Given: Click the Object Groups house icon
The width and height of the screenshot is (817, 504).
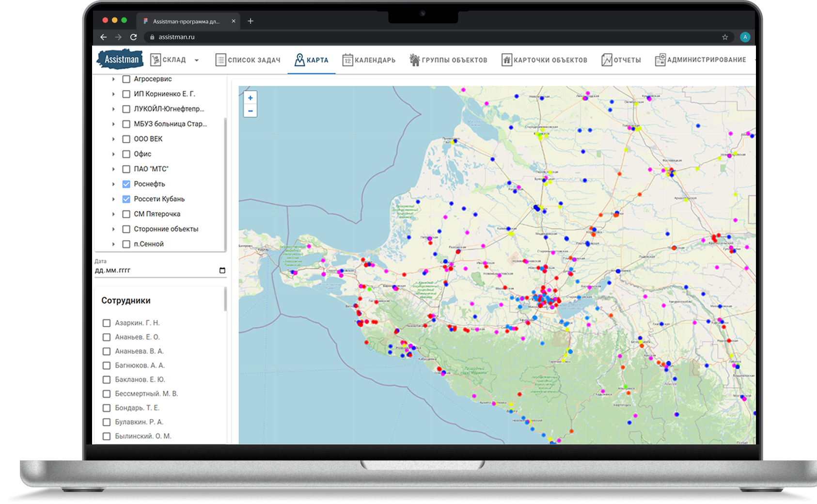Looking at the screenshot, I should click(x=415, y=60).
